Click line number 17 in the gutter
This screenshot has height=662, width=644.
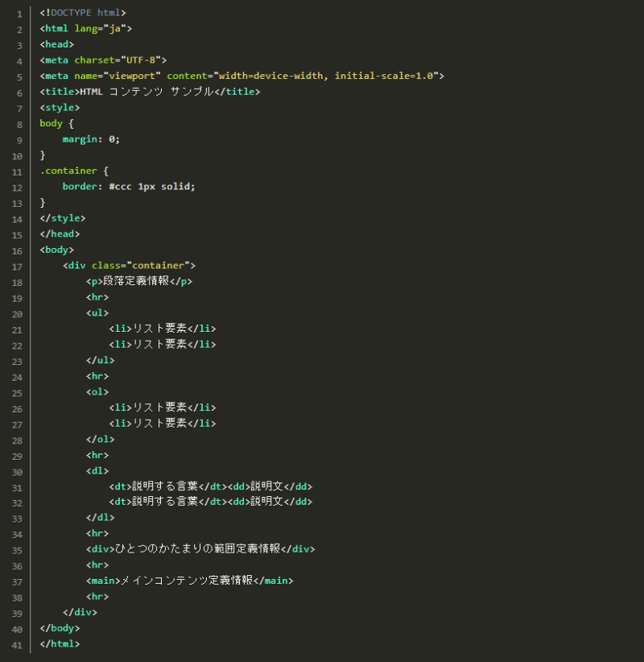pyautogui.click(x=18, y=266)
